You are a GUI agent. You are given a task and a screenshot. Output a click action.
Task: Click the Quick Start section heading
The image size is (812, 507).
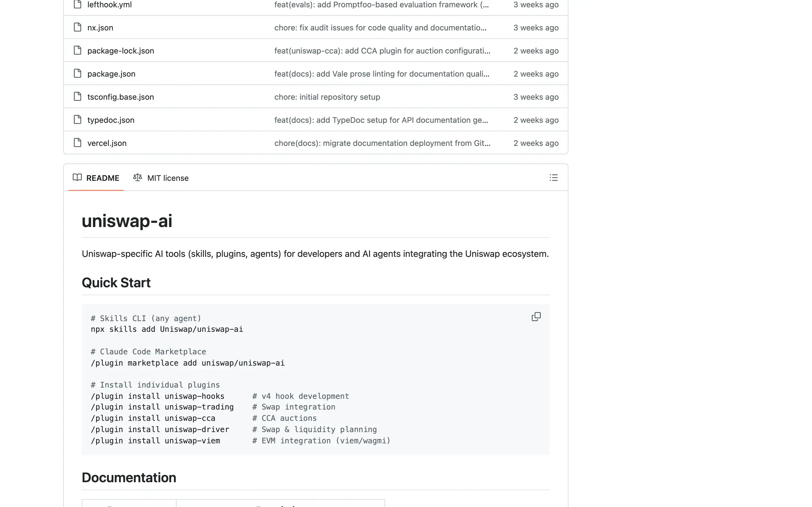pyautogui.click(x=116, y=282)
